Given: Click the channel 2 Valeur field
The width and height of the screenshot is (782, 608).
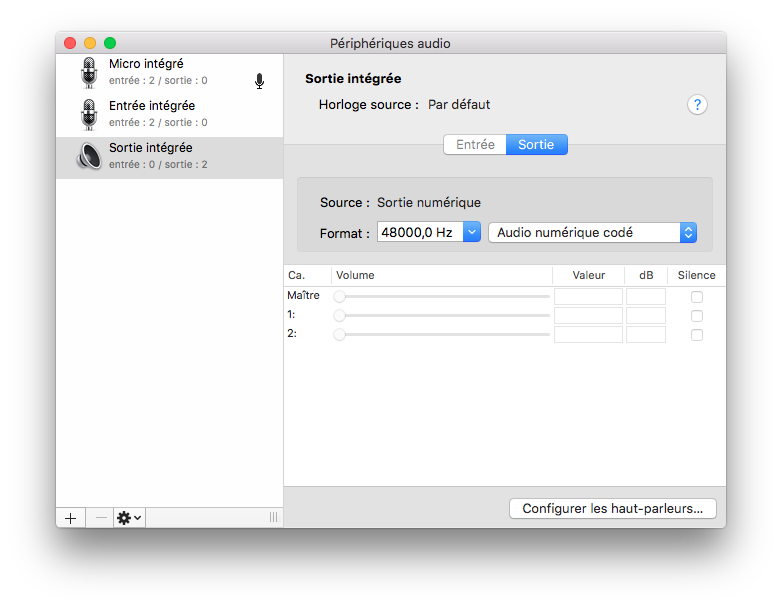Looking at the screenshot, I should click(x=588, y=335).
